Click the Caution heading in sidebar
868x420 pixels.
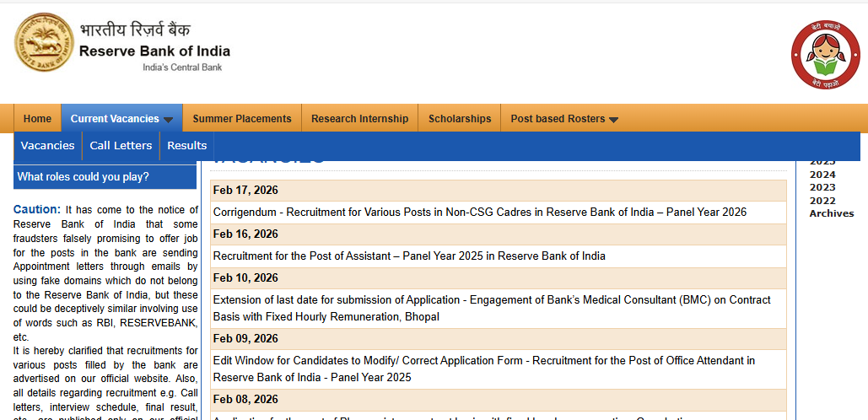37,210
